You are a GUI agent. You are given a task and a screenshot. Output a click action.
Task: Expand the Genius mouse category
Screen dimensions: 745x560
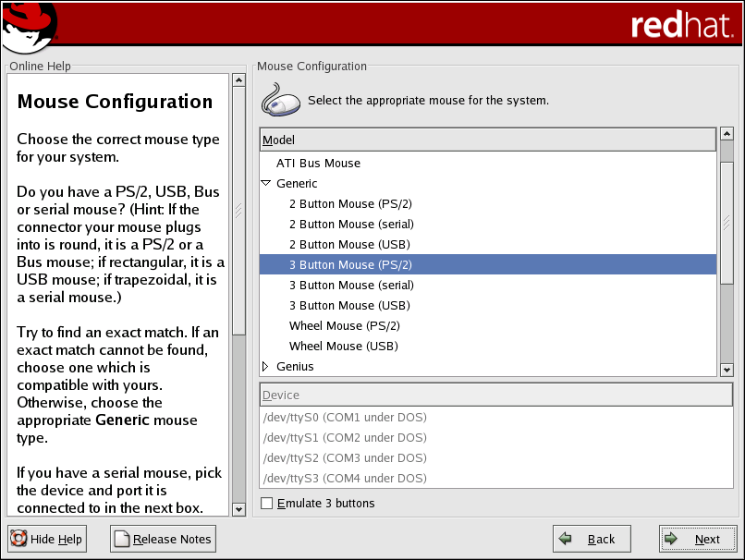(x=266, y=367)
